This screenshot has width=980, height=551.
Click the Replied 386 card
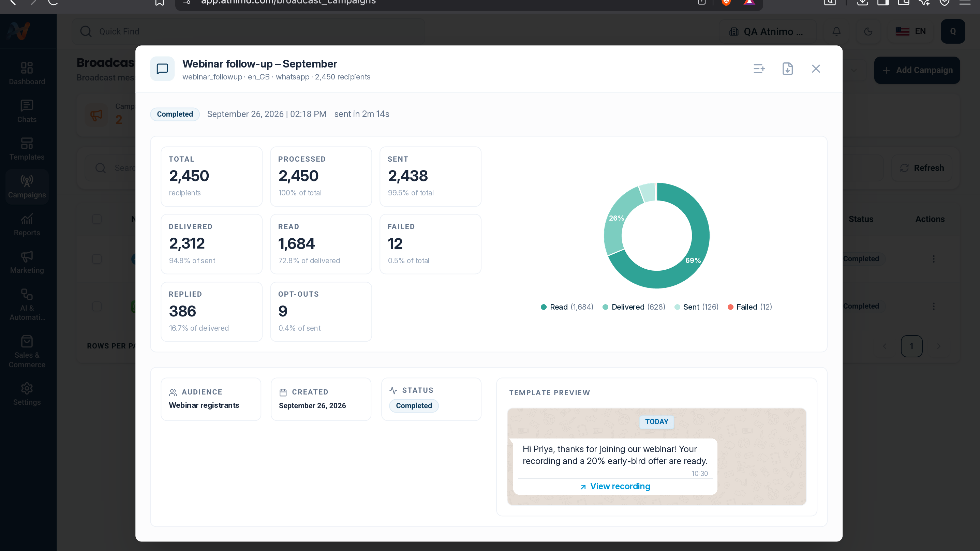(x=211, y=312)
